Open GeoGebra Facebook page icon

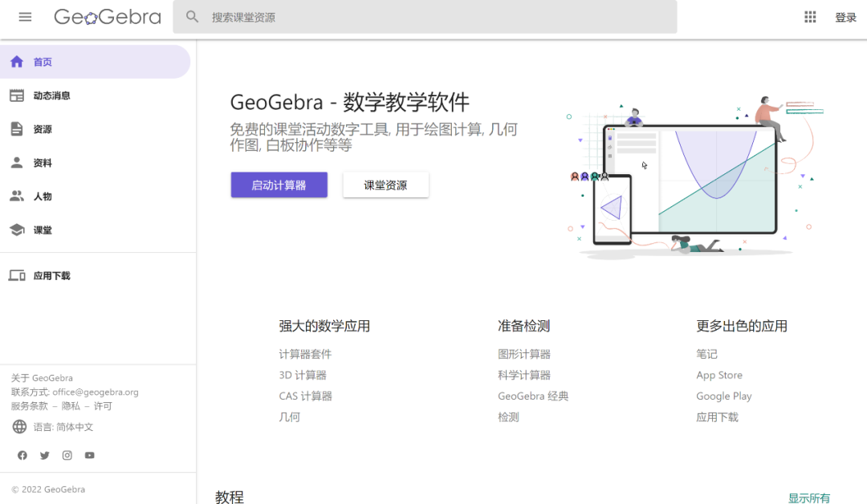click(x=22, y=455)
